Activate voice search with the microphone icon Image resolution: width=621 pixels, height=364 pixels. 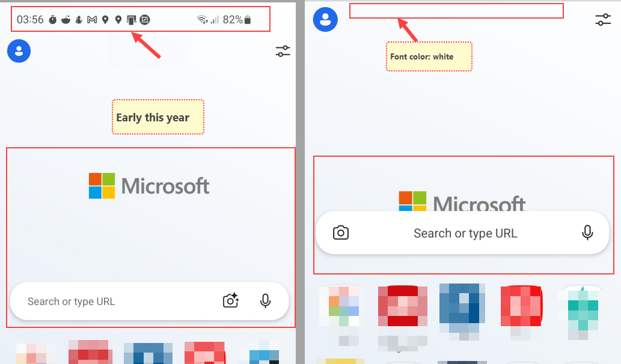pyautogui.click(x=266, y=302)
